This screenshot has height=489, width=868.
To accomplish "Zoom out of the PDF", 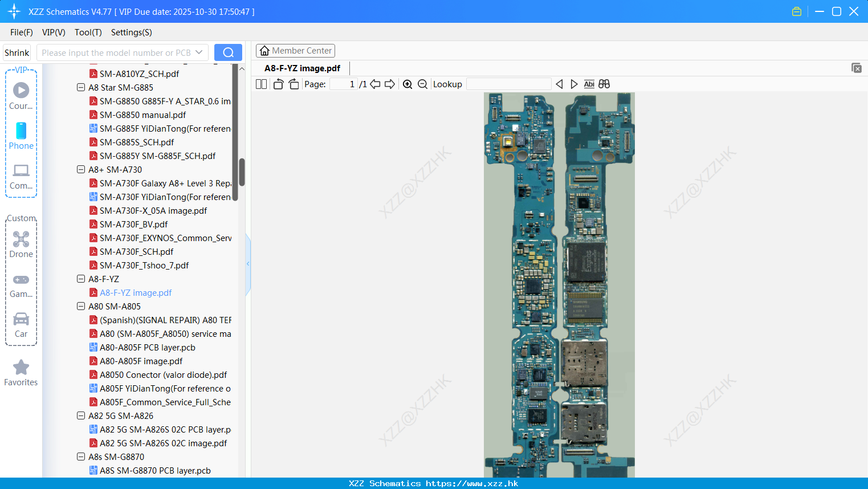I will click(422, 84).
